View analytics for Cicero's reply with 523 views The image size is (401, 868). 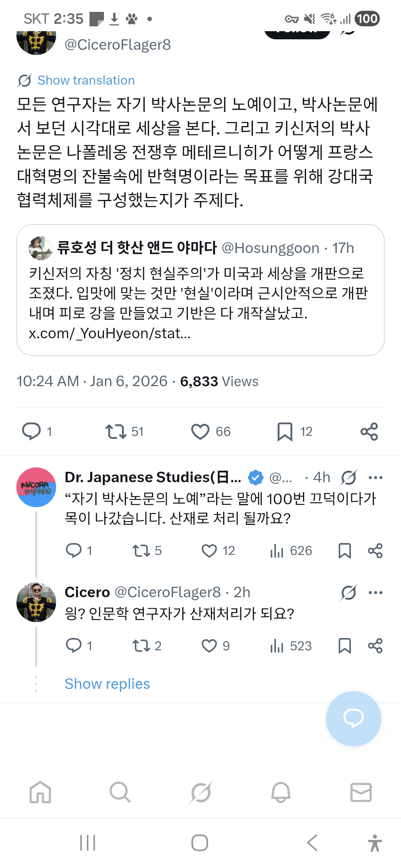coord(291,646)
